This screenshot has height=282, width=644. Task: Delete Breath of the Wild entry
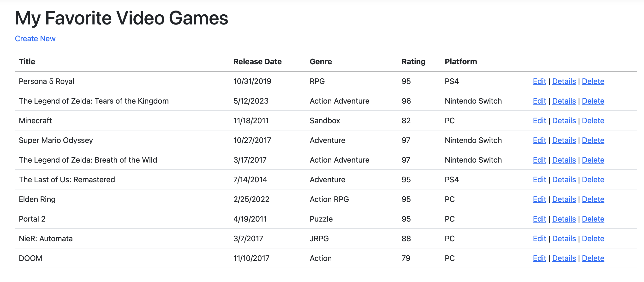click(593, 160)
